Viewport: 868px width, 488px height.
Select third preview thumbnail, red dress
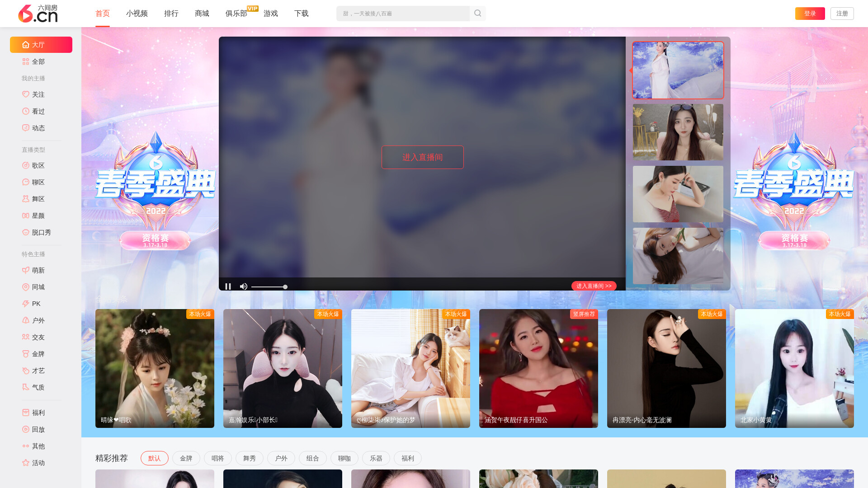pos(678,194)
